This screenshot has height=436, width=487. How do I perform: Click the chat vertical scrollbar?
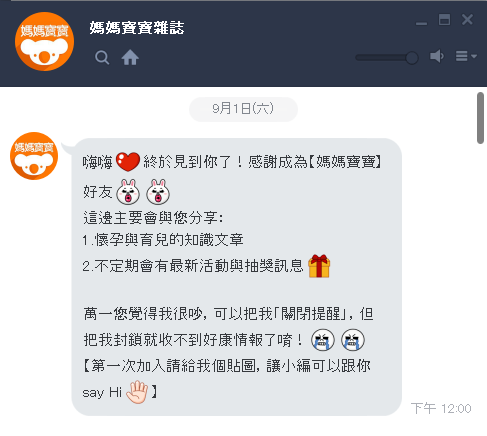tap(480, 118)
